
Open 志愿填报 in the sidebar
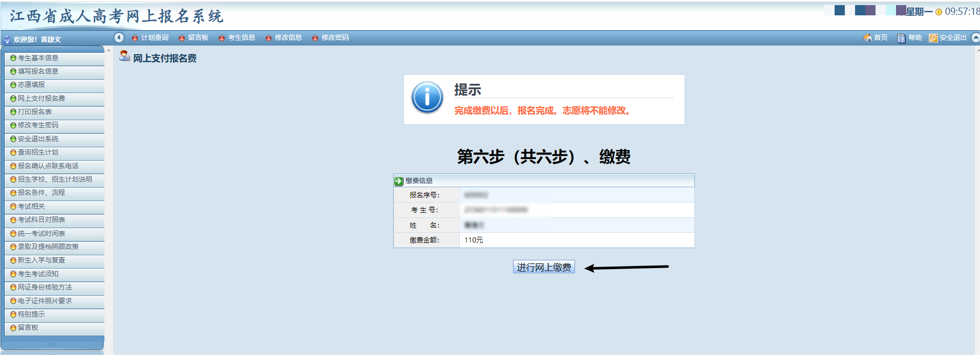[31, 85]
